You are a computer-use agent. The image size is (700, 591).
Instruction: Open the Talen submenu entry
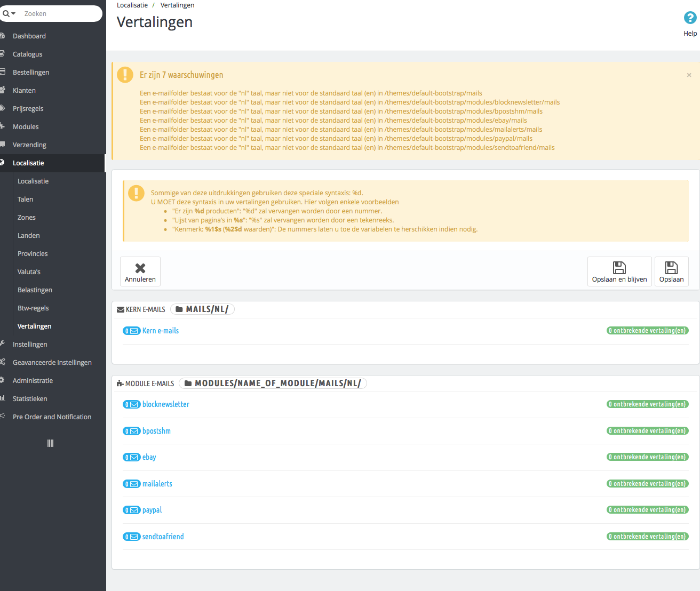[26, 199]
